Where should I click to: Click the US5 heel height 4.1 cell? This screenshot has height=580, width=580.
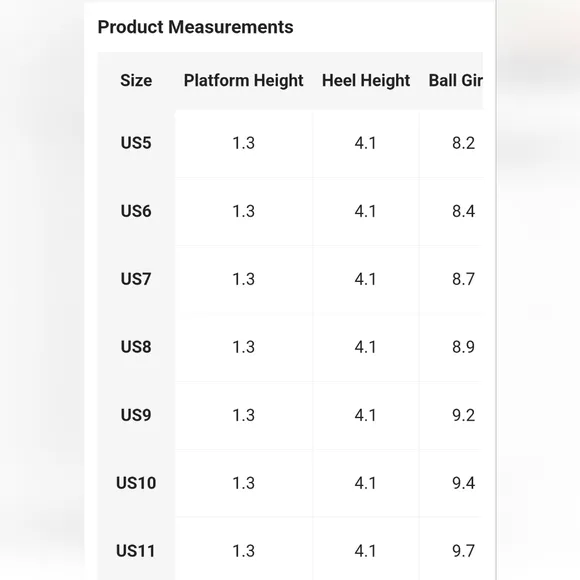pos(365,143)
